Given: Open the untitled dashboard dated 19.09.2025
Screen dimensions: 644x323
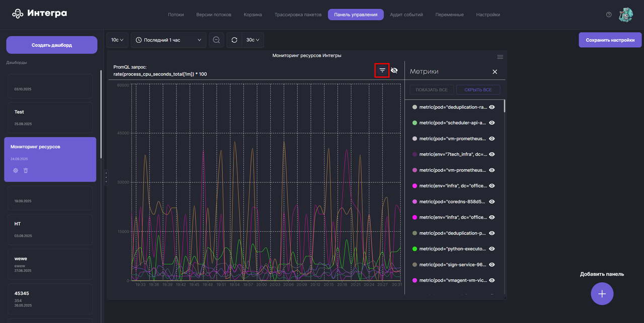Looking at the screenshot, I should (x=50, y=198).
